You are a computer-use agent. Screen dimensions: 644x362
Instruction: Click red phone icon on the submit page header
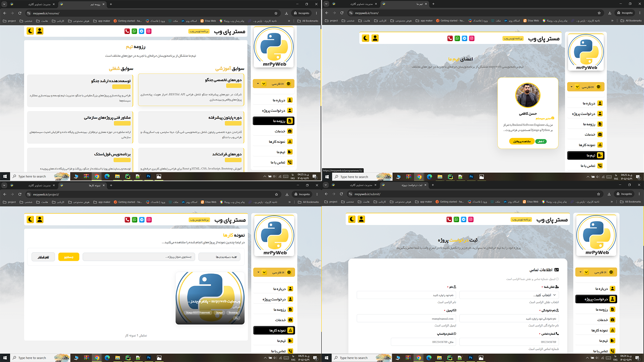click(449, 220)
